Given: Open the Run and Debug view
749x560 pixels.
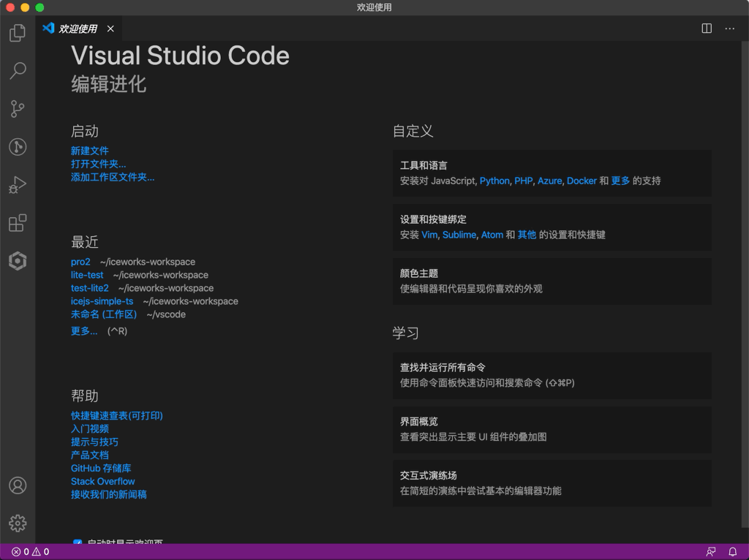Looking at the screenshot, I should point(17,185).
